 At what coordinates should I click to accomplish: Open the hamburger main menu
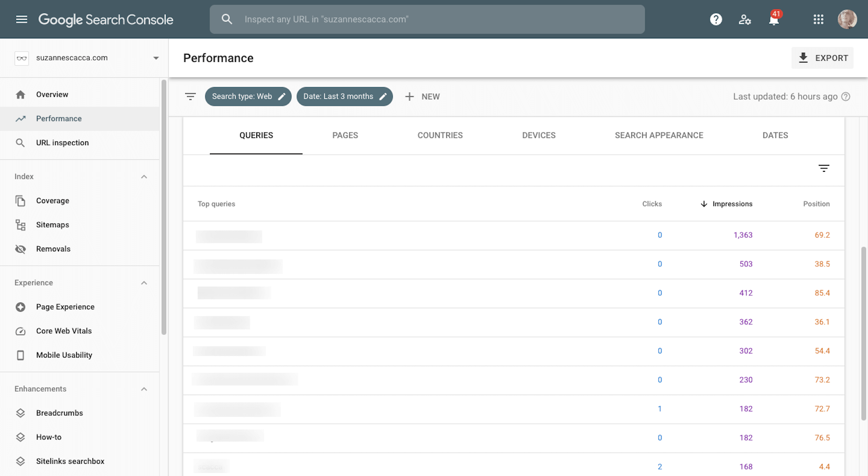click(x=22, y=19)
